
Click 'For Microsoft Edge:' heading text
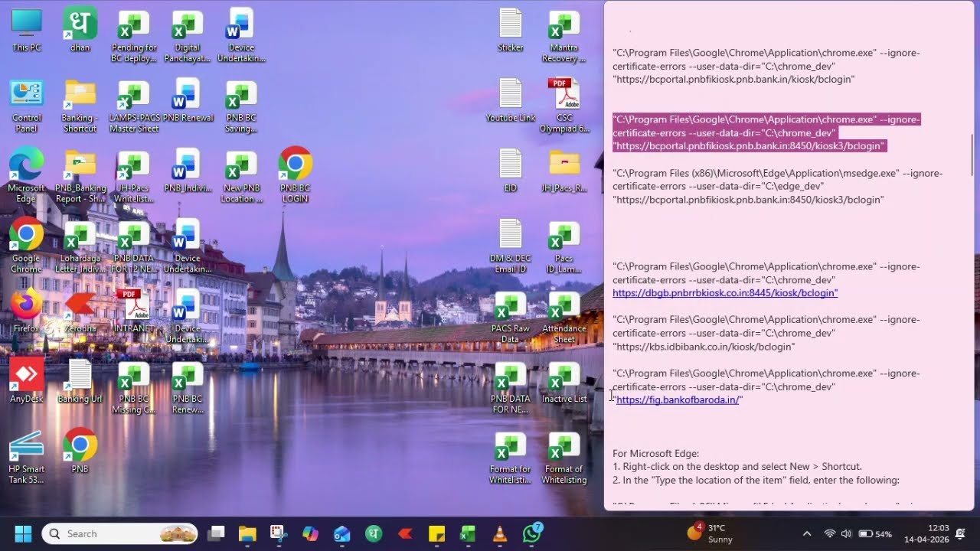coord(655,453)
